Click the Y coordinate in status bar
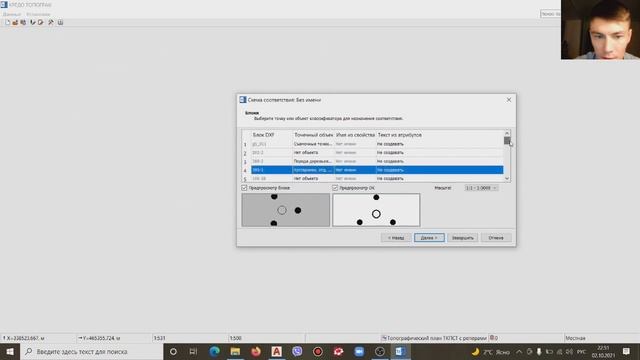This screenshot has width=640, height=360. [99, 338]
